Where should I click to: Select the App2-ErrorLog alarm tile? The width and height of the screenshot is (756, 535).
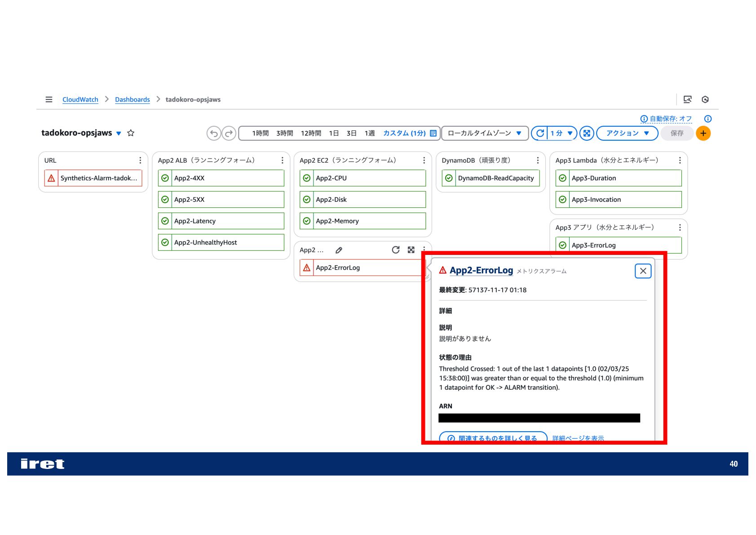[362, 267]
